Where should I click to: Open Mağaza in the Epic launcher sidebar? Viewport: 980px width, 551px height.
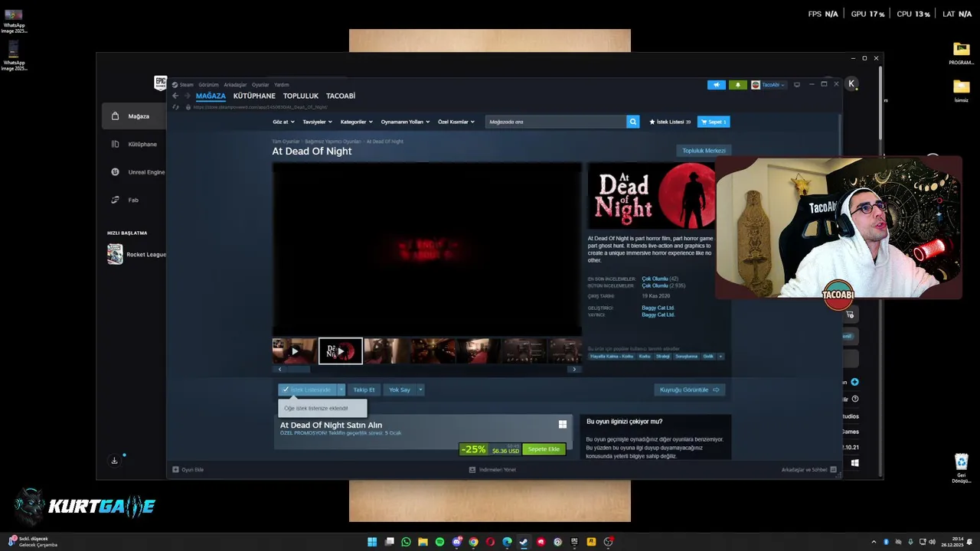(x=132, y=116)
